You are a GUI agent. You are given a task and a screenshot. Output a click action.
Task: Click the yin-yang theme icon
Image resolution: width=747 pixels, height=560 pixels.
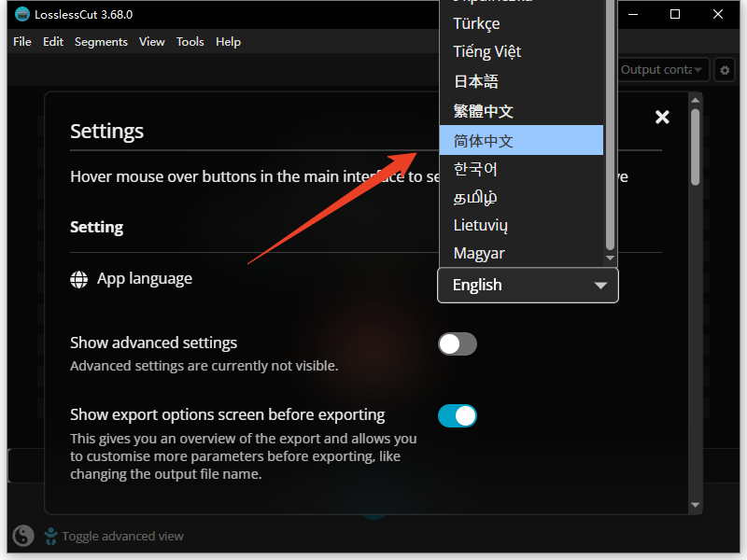[23, 536]
